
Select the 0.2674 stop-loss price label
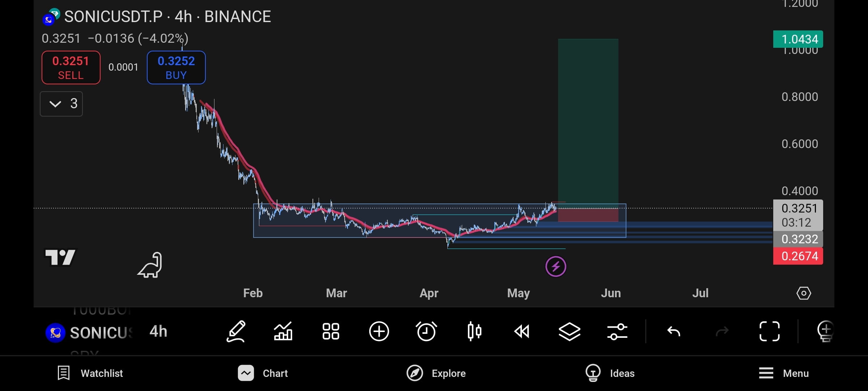point(798,256)
